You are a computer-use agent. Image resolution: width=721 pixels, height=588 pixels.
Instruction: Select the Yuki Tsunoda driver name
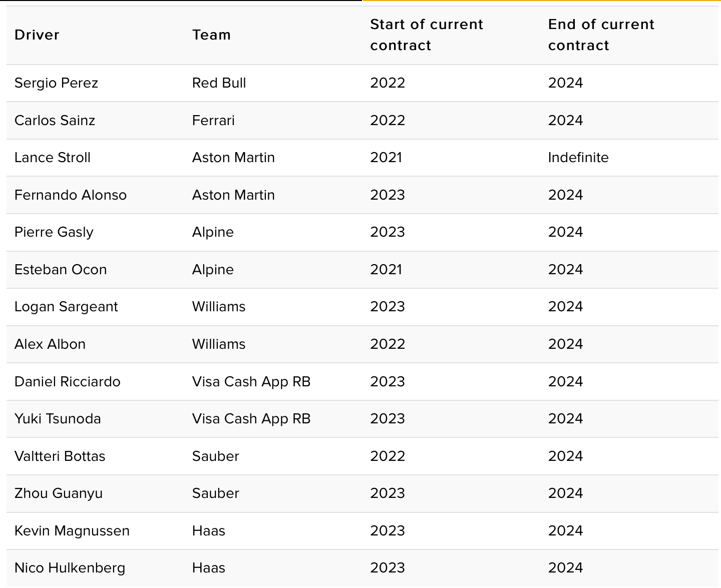click(x=58, y=418)
